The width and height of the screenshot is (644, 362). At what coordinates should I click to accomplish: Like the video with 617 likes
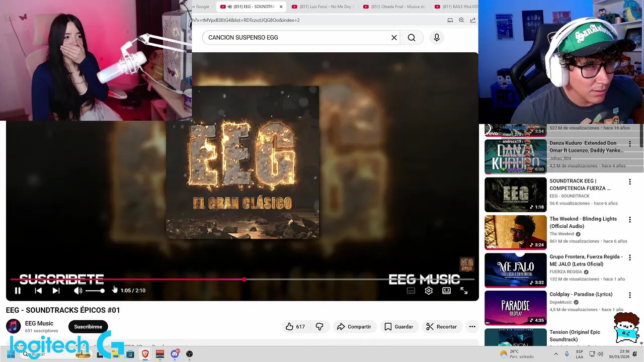295,327
